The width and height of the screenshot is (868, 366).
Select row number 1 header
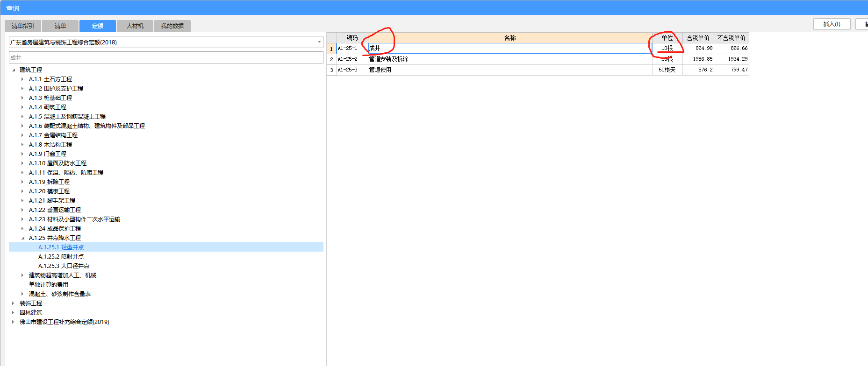click(x=331, y=49)
